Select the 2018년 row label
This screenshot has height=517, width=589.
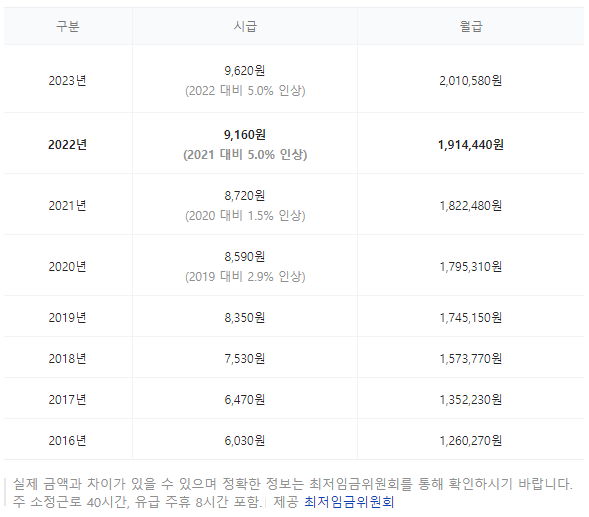[x=68, y=359]
